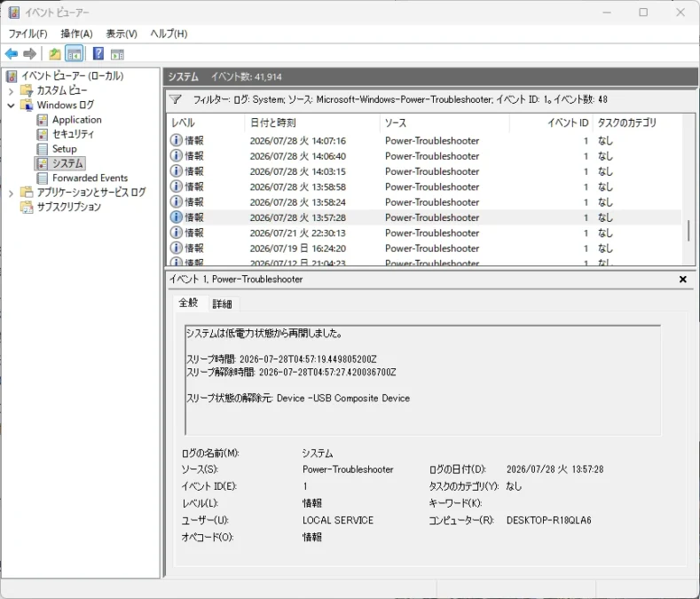The height and width of the screenshot is (599, 700).
Task: Close the event preview pane with X
Action: (x=682, y=280)
